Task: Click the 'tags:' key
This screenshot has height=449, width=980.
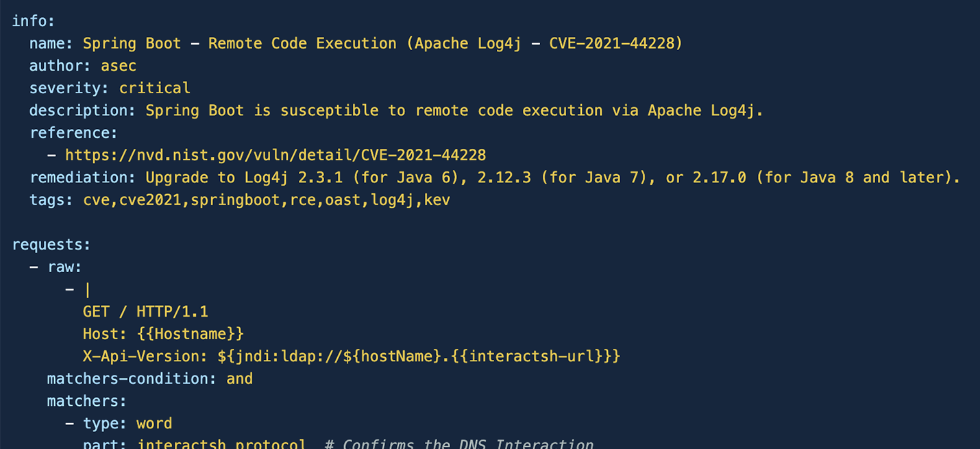Action: pos(51,200)
